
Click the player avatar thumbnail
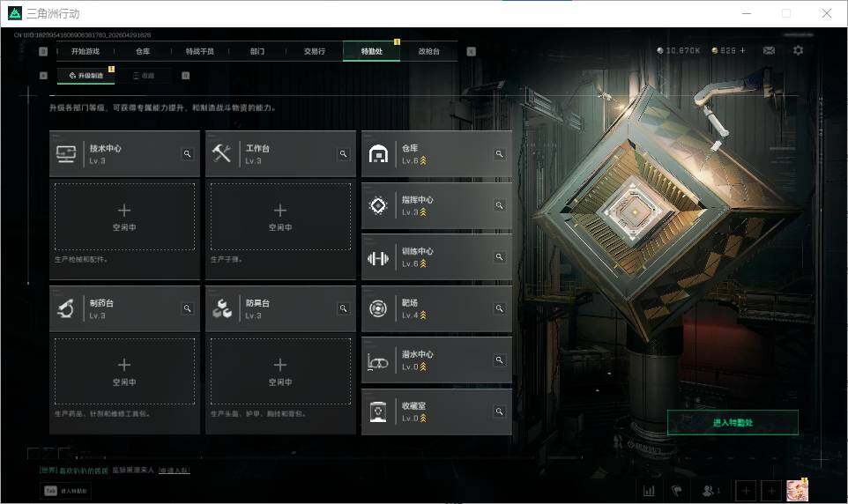tap(797, 490)
